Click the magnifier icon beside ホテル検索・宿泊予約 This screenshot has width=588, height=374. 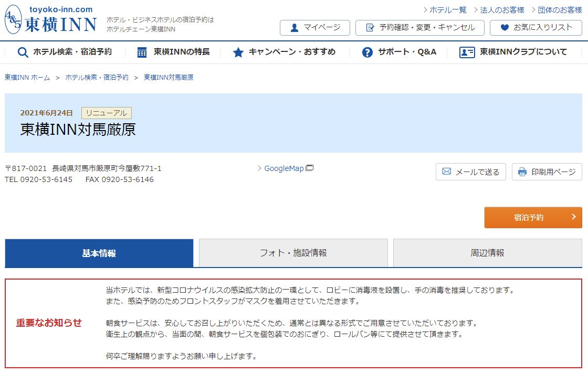tap(23, 52)
